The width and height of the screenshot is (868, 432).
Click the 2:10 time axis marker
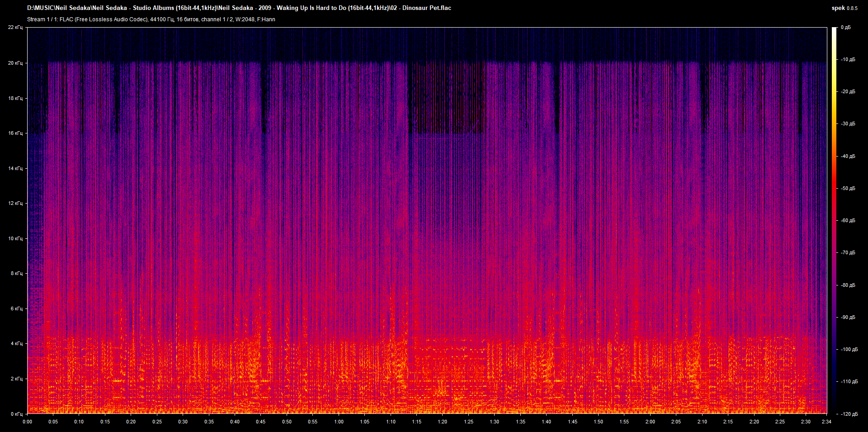click(x=702, y=422)
